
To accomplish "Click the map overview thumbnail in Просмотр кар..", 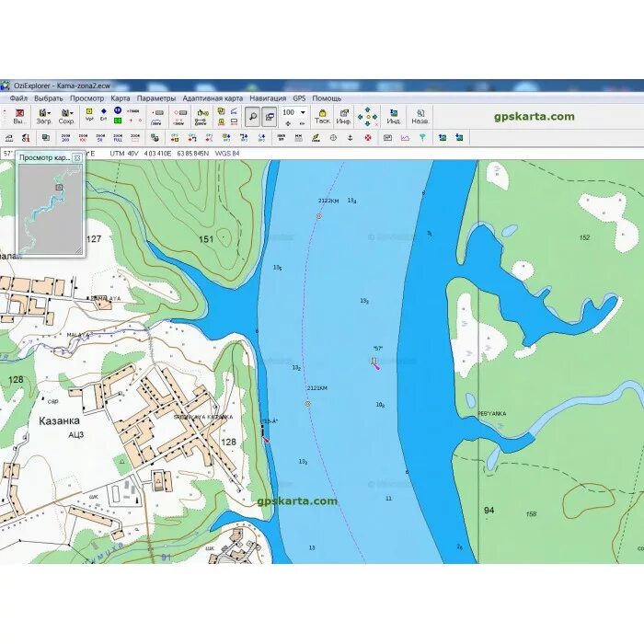I will [x=51, y=210].
